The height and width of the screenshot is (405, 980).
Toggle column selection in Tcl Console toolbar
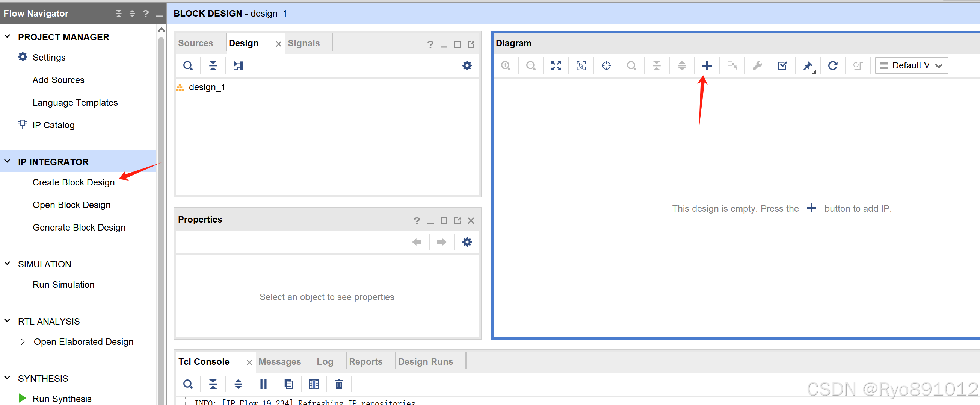[314, 384]
